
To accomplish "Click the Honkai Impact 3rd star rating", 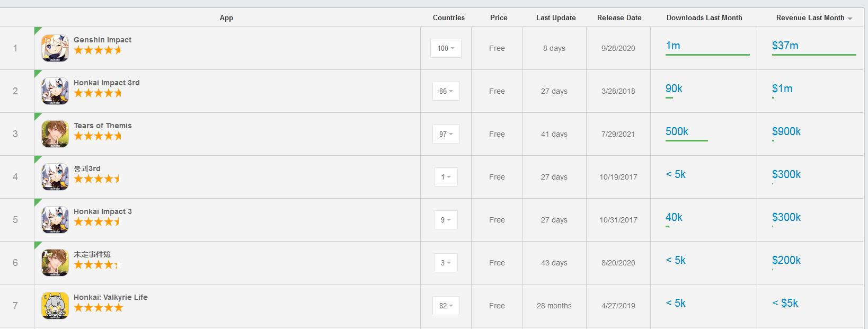I will coord(98,93).
